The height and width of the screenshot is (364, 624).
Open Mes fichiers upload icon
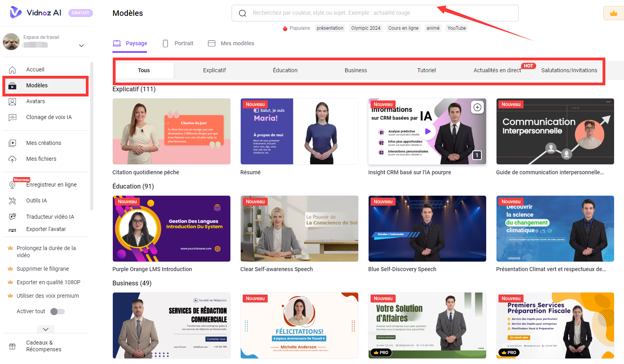[x=12, y=159]
